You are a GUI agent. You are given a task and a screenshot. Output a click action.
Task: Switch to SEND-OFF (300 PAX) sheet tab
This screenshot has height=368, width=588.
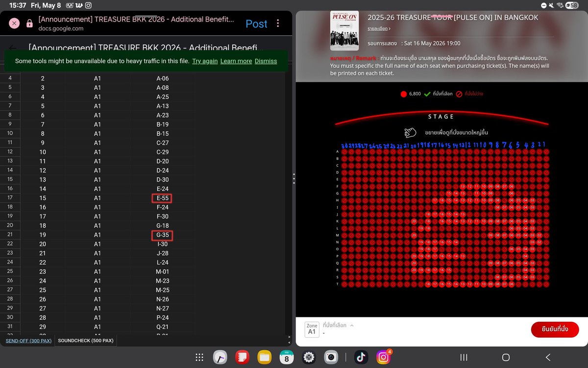point(28,340)
